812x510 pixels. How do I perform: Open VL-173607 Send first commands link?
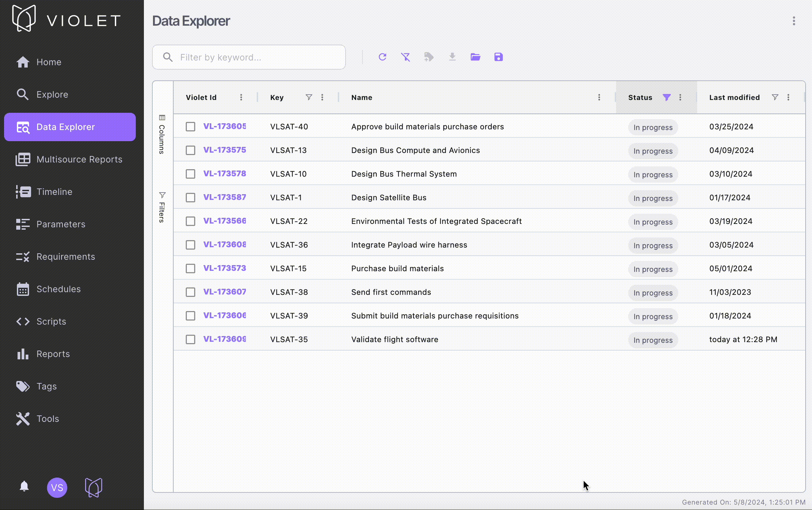click(225, 292)
